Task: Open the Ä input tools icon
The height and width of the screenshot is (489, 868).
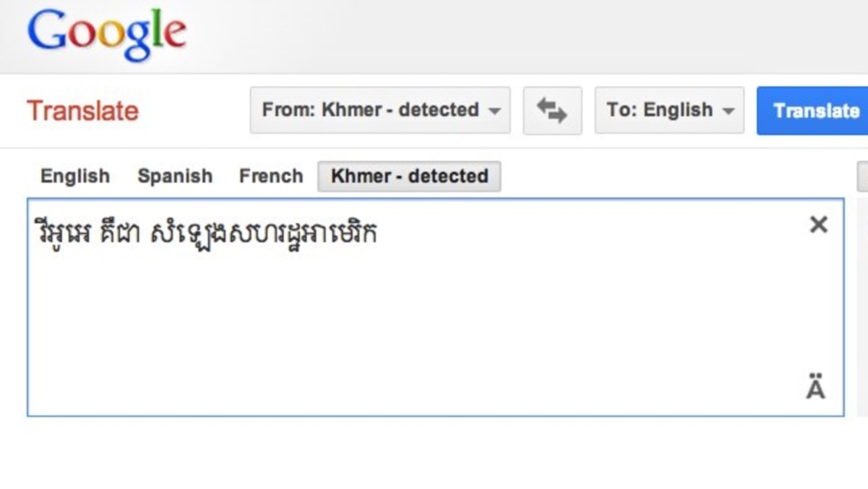Action: pyautogui.click(x=816, y=389)
